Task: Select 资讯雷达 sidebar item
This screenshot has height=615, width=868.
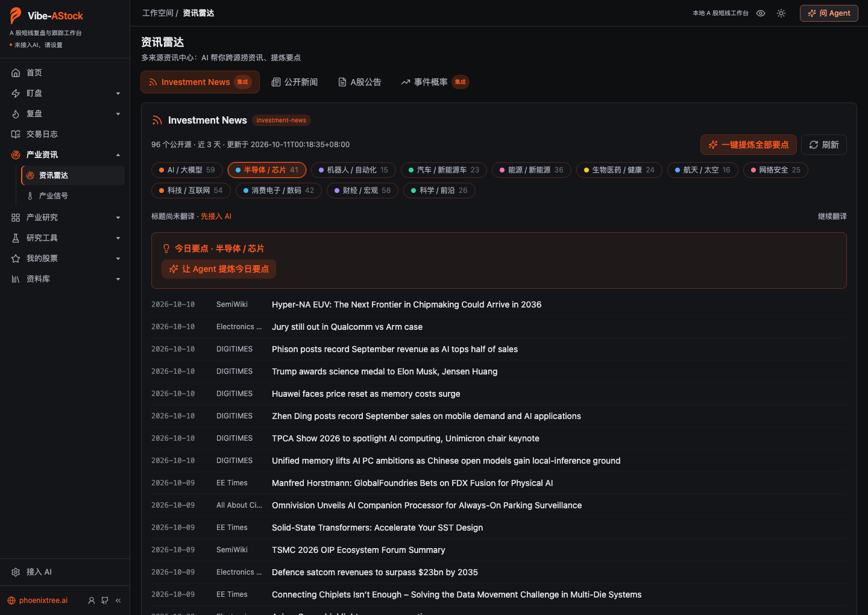Action: coord(73,175)
